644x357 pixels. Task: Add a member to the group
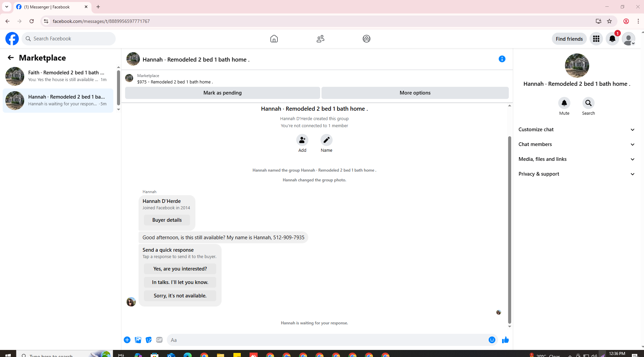[302, 140]
